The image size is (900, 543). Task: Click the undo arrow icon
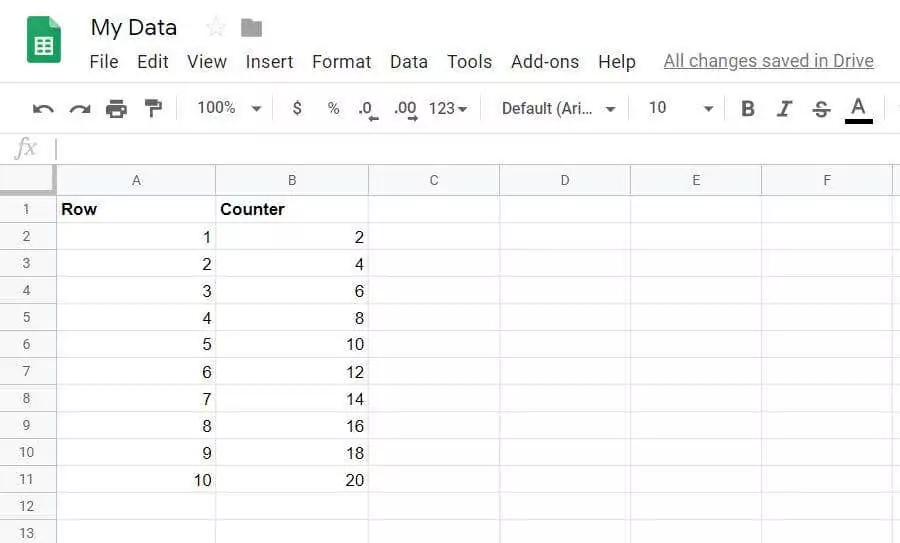click(x=43, y=109)
